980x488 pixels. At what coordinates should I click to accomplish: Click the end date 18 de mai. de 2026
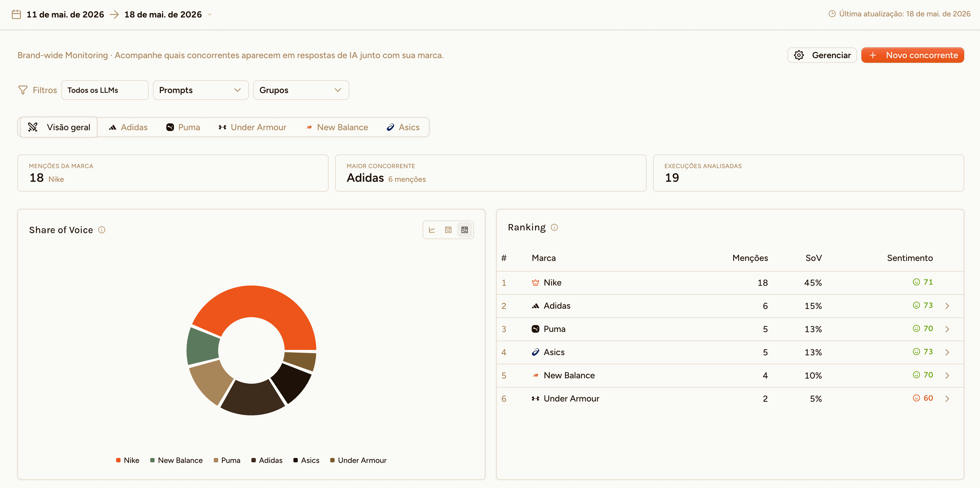[163, 14]
